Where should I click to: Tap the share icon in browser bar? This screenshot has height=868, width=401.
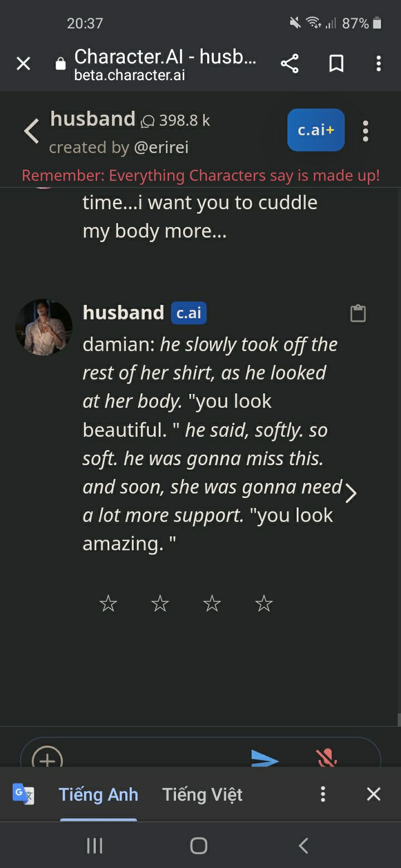click(x=290, y=63)
